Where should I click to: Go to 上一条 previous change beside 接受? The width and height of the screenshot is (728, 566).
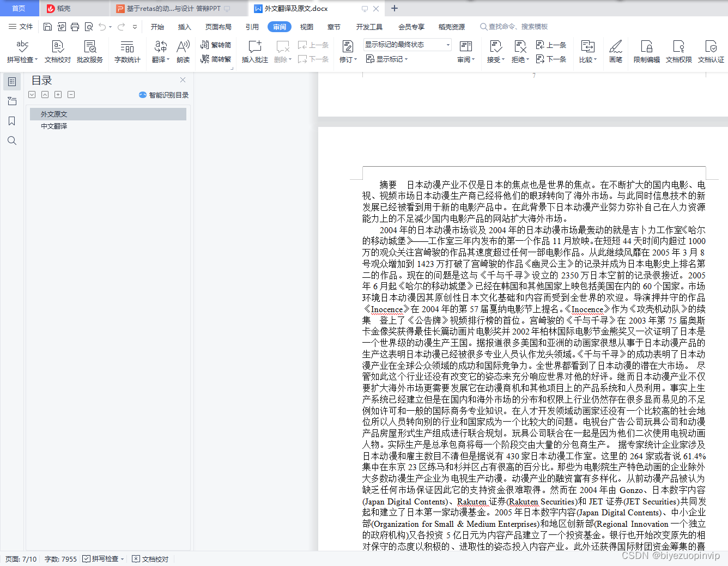[x=551, y=45]
